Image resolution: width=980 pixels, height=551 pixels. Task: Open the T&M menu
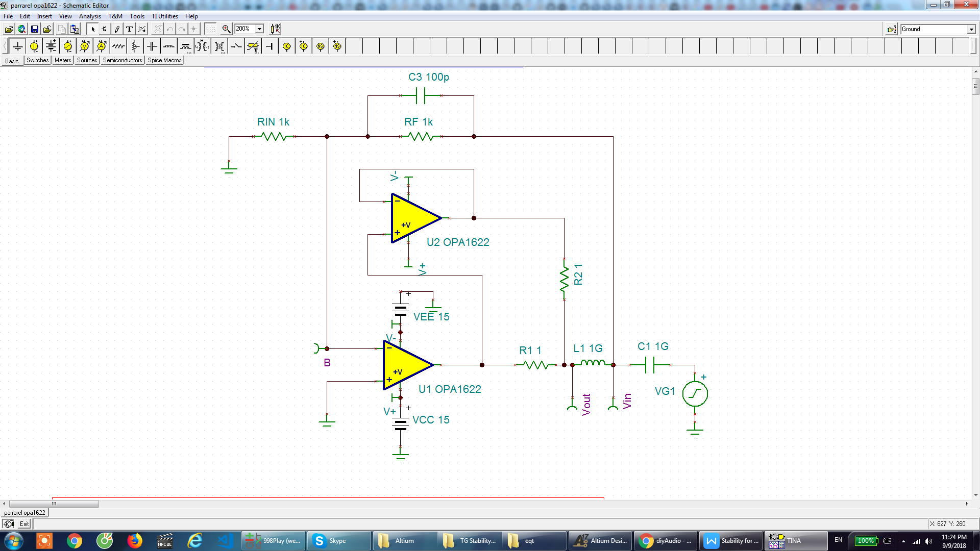115,16
